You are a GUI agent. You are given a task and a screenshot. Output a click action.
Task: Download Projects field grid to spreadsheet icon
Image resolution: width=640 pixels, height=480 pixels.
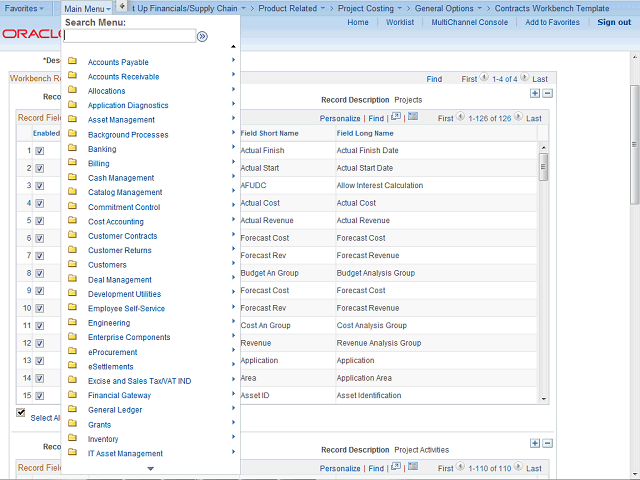click(413, 117)
